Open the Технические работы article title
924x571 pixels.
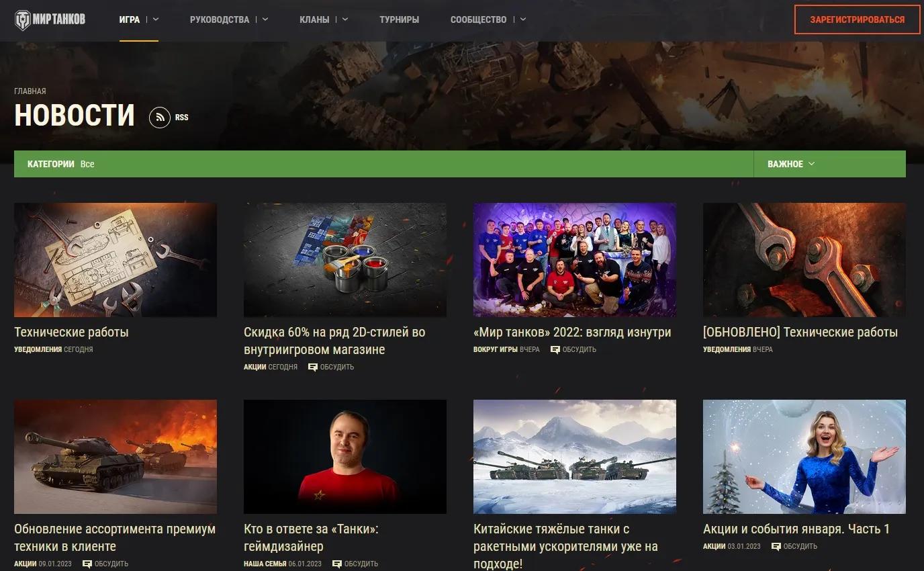[71, 332]
